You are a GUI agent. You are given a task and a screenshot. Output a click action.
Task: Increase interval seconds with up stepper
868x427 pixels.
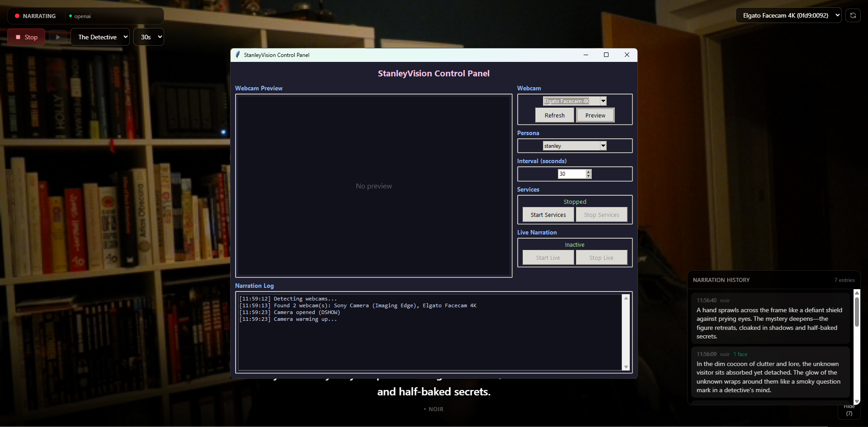(x=588, y=172)
